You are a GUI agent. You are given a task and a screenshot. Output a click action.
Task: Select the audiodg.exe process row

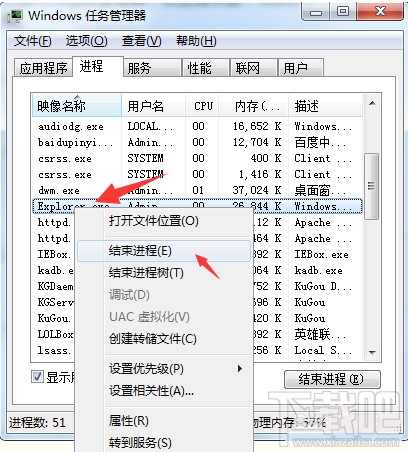197,126
